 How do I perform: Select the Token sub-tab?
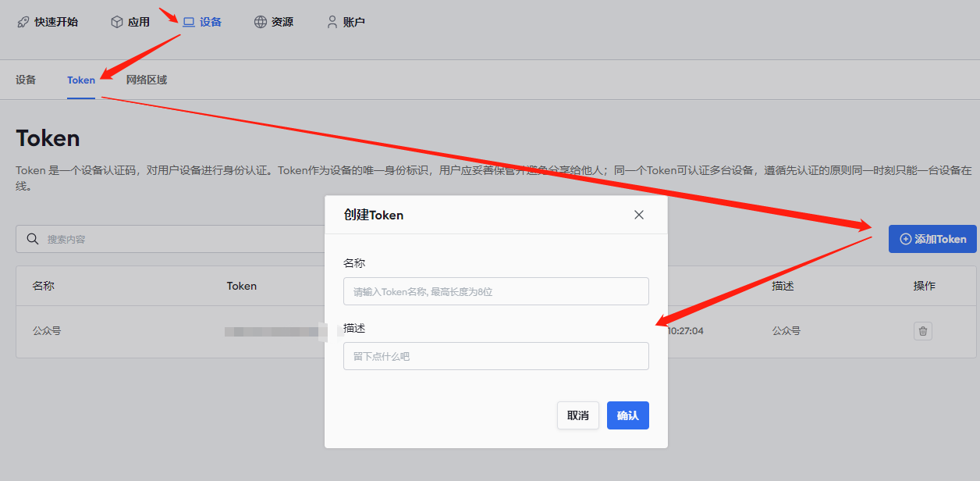point(81,80)
